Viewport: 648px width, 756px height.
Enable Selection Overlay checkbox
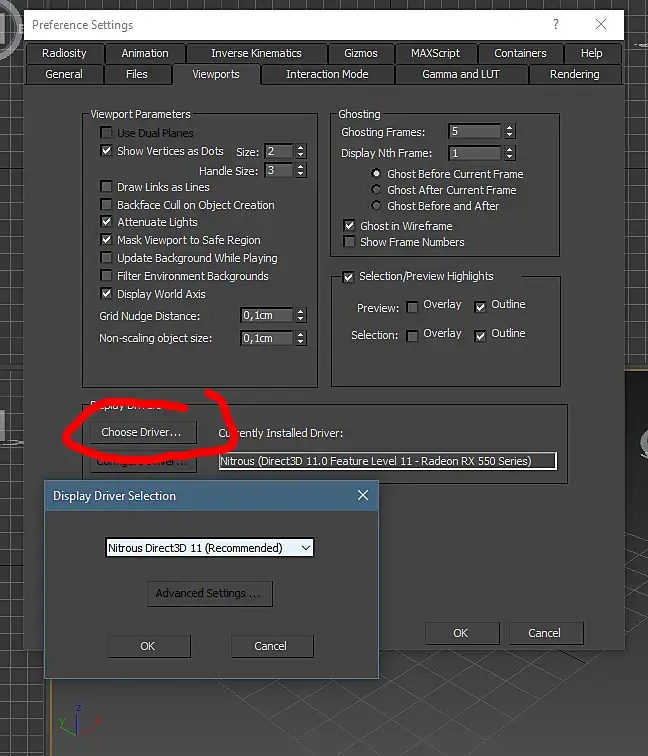(x=412, y=336)
